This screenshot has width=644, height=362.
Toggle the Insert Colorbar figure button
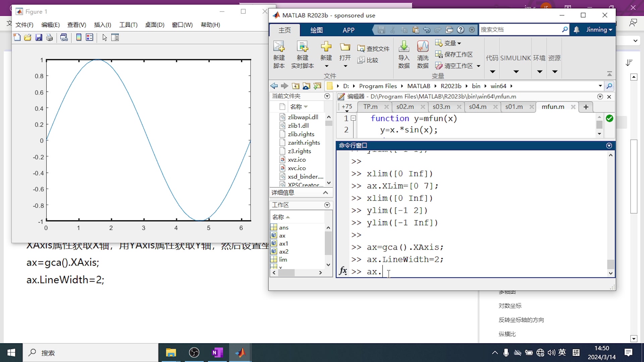(79, 38)
